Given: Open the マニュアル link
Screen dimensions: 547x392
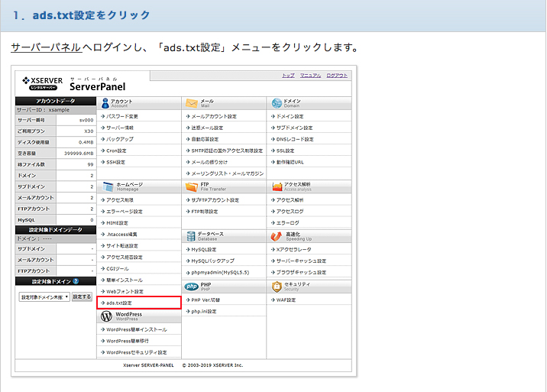Looking at the screenshot, I should click(310, 76).
